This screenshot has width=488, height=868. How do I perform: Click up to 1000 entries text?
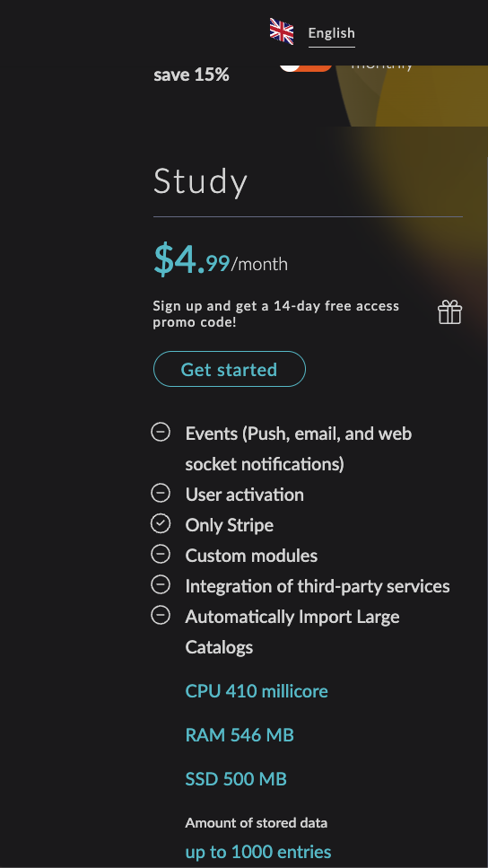tap(258, 851)
